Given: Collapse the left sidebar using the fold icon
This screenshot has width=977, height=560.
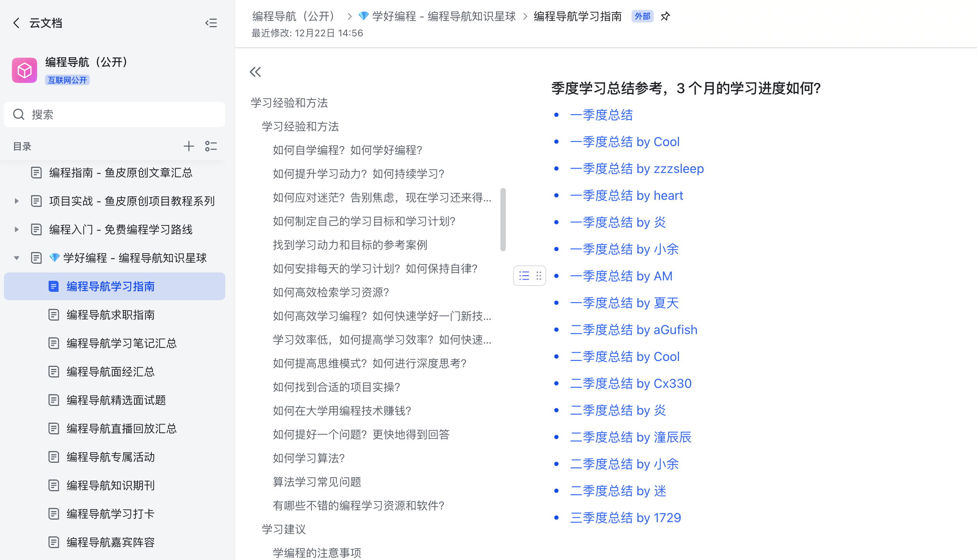Looking at the screenshot, I should pyautogui.click(x=211, y=23).
